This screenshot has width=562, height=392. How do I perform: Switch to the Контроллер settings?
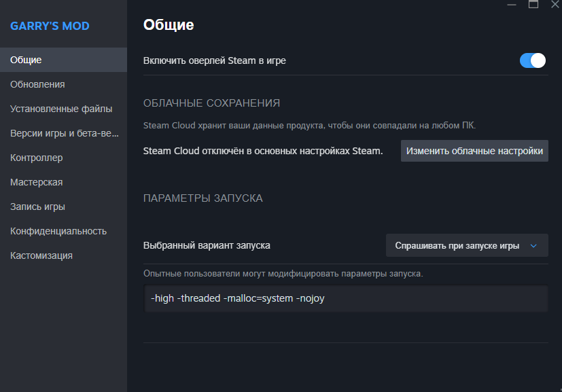pyautogui.click(x=63, y=158)
